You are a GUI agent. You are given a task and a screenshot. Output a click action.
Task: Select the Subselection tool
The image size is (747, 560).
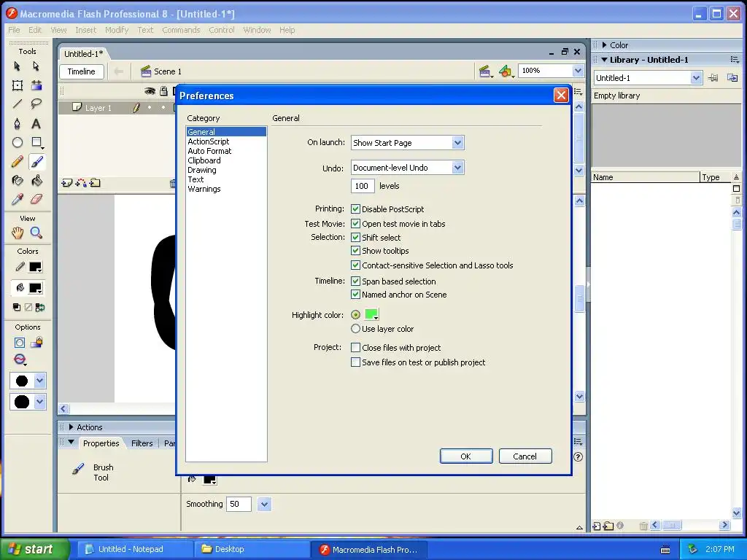[x=36, y=66]
